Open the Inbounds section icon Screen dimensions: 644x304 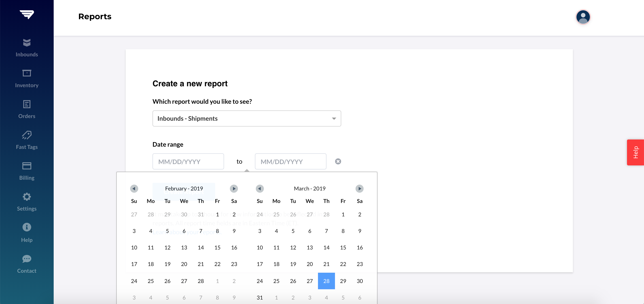click(27, 42)
